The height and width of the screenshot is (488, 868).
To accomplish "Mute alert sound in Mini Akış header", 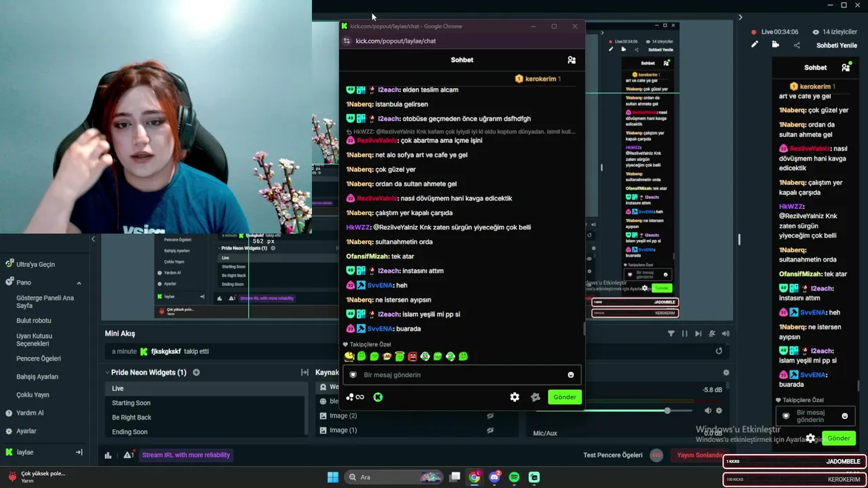I will click(x=726, y=333).
